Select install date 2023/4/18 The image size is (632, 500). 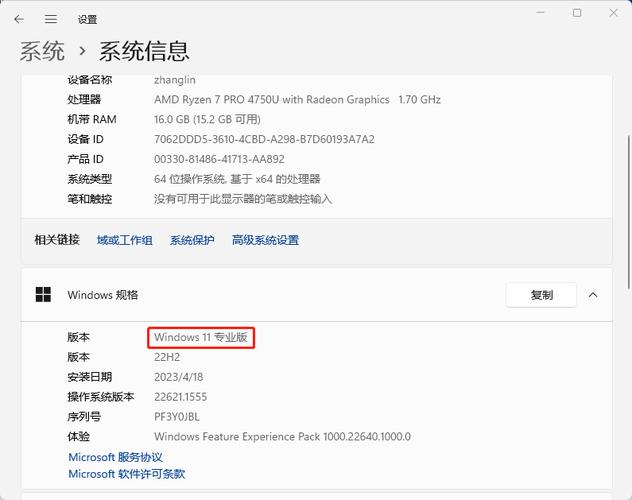[x=179, y=377]
